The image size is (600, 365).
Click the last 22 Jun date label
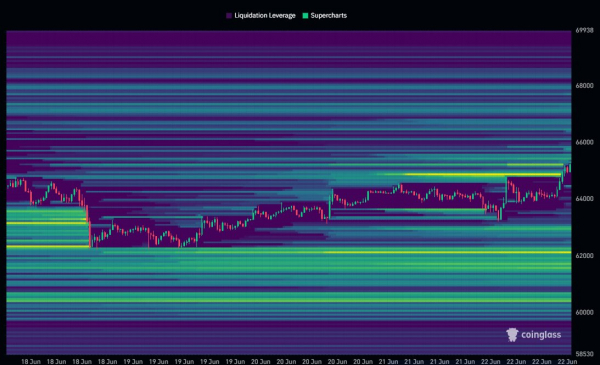567,362
